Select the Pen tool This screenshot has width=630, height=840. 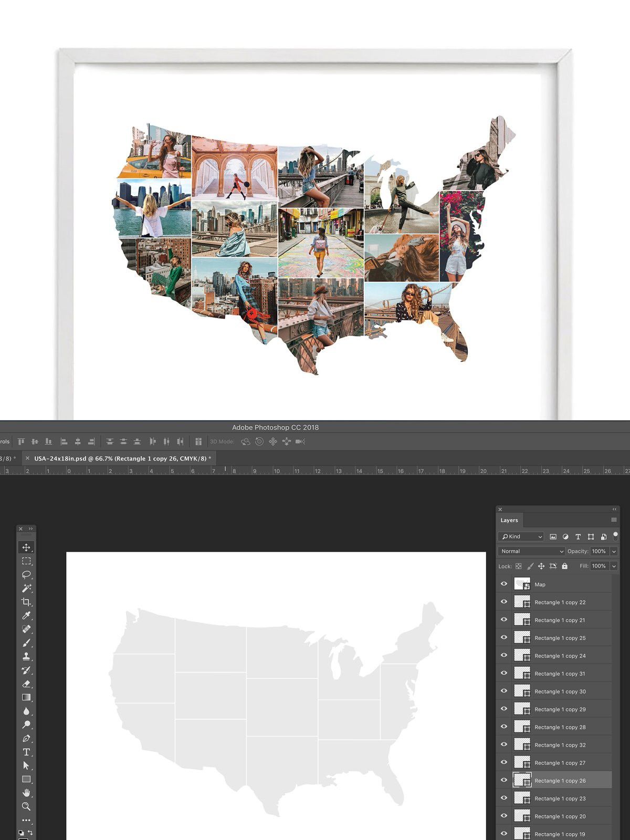26,738
